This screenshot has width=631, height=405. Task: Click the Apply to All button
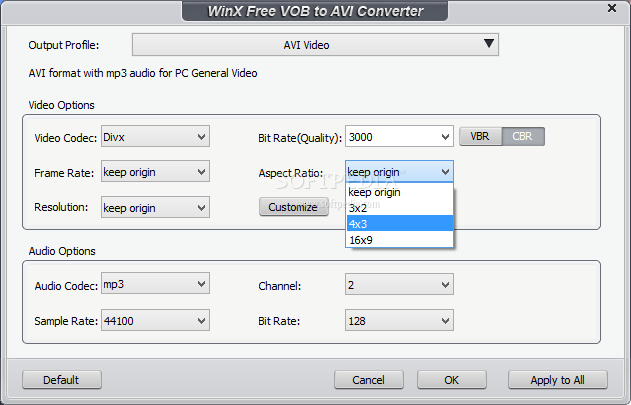(557, 380)
